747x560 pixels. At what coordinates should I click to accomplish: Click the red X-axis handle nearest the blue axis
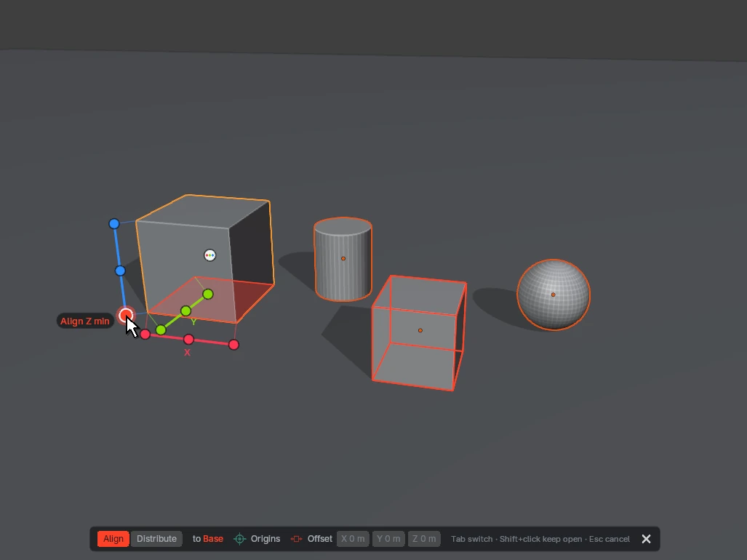(x=145, y=335)
